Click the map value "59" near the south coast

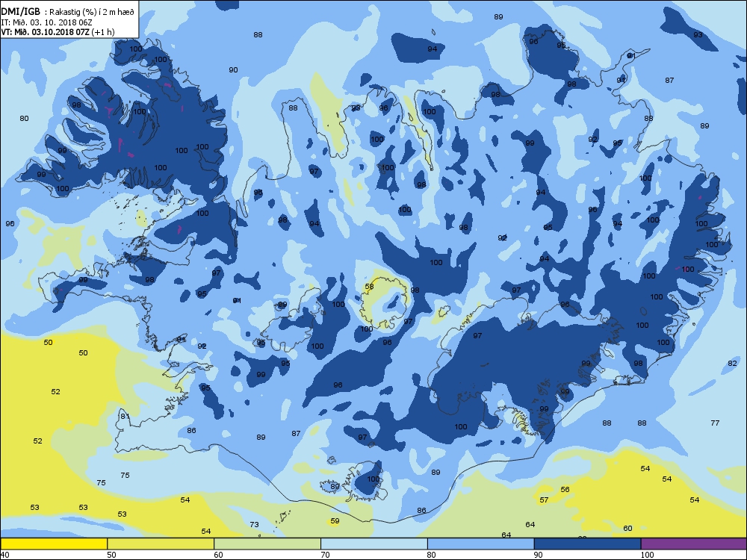(335, 521)
